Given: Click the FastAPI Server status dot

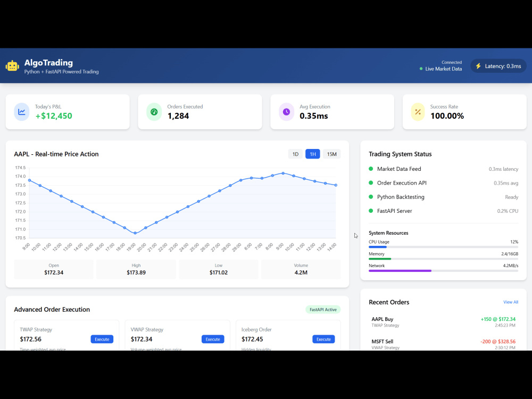Looking at the screenshot, I should click(x=371, y=211).
